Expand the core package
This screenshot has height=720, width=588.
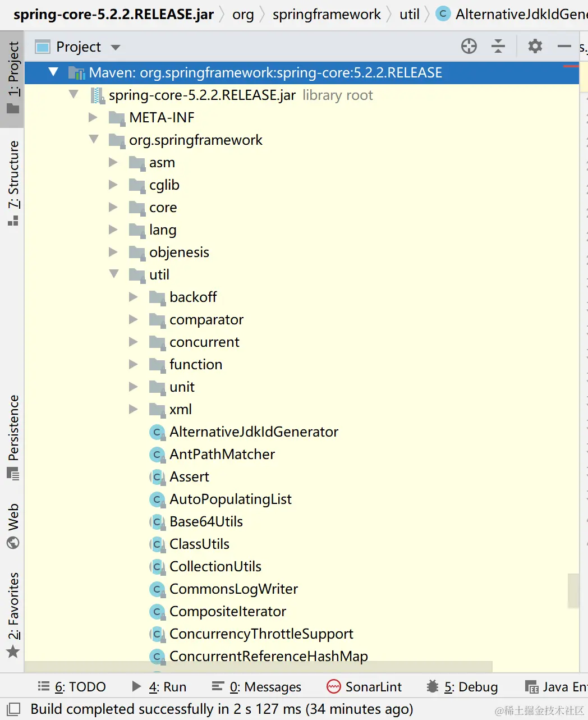(113, 207)
